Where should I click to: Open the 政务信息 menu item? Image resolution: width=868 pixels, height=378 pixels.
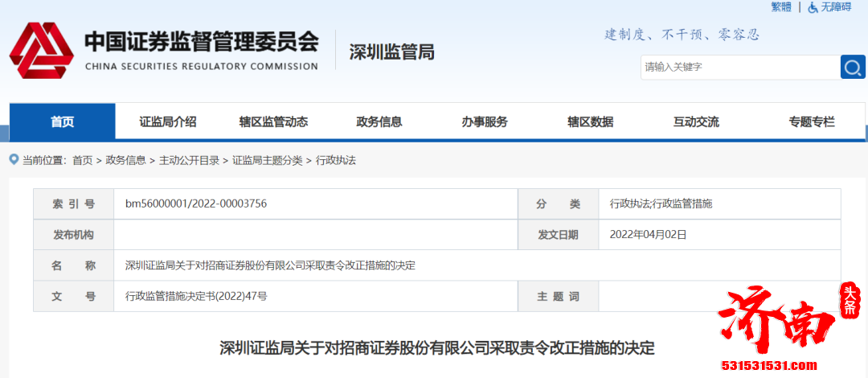pos(379,122)
